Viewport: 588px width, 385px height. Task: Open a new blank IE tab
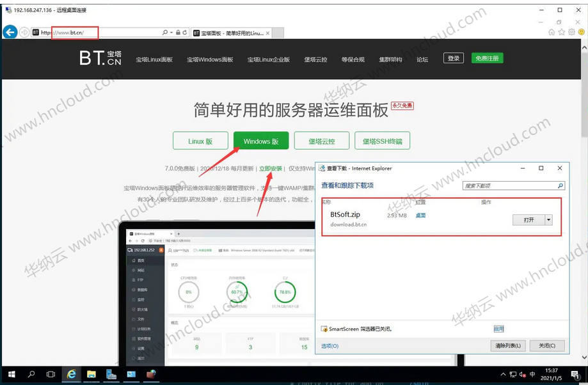(278, 33)
